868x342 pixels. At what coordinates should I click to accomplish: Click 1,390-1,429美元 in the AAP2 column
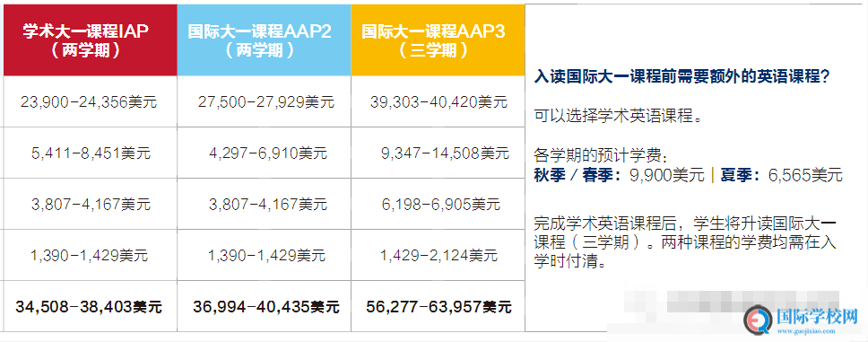coord(267,256)
